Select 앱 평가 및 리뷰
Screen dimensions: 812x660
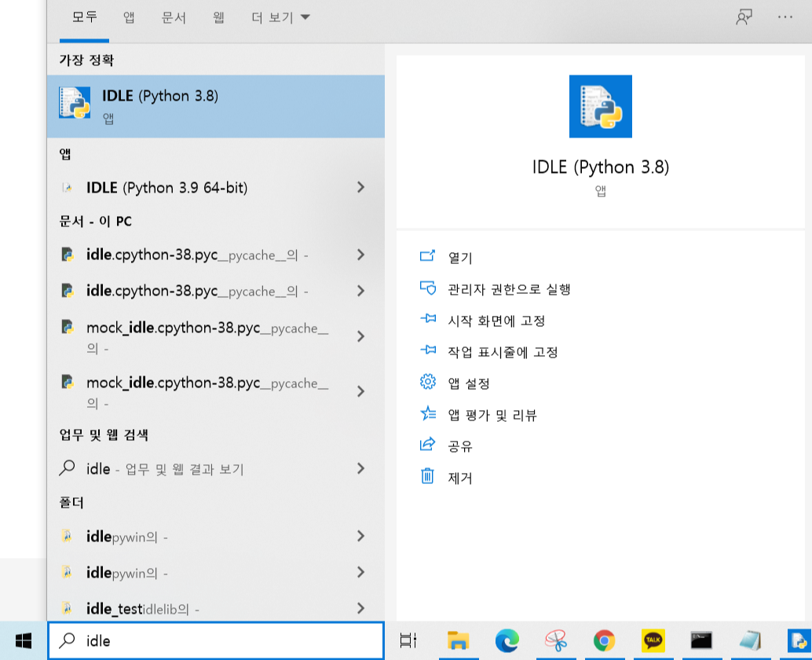pyautogui.click(x=492, y=415)
